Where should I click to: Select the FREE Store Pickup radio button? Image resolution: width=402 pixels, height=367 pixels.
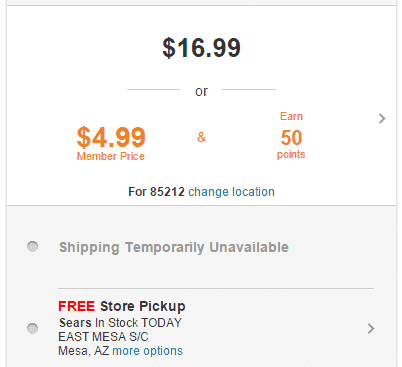click(32, 328)
